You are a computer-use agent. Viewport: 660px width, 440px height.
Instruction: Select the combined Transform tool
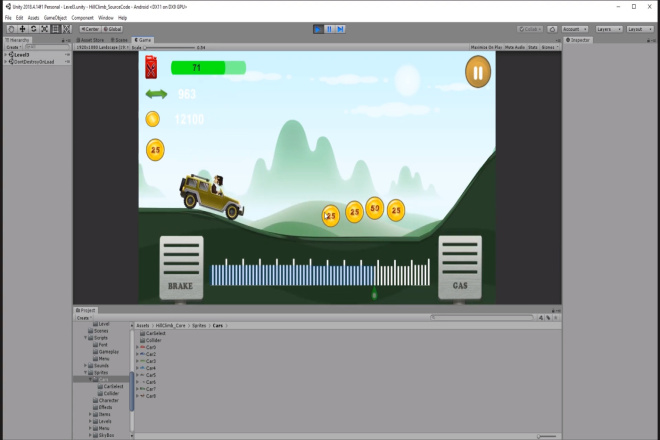coord(67,29)
